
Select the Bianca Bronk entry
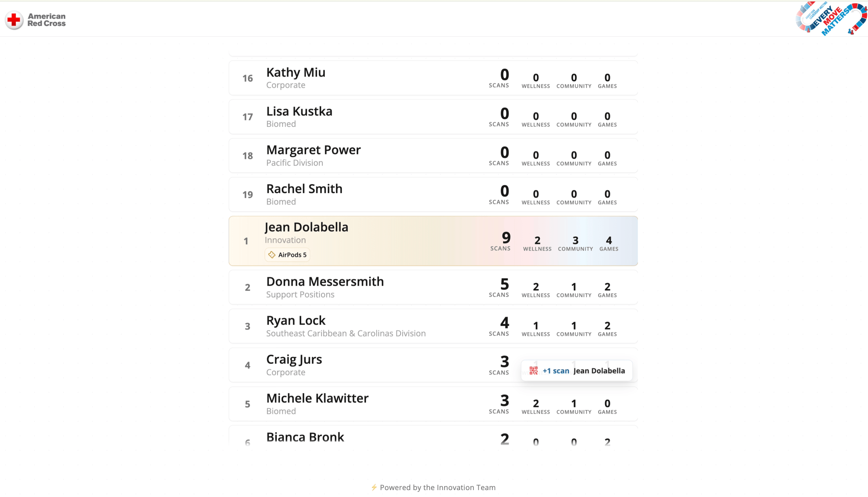[x=433, y=436]
